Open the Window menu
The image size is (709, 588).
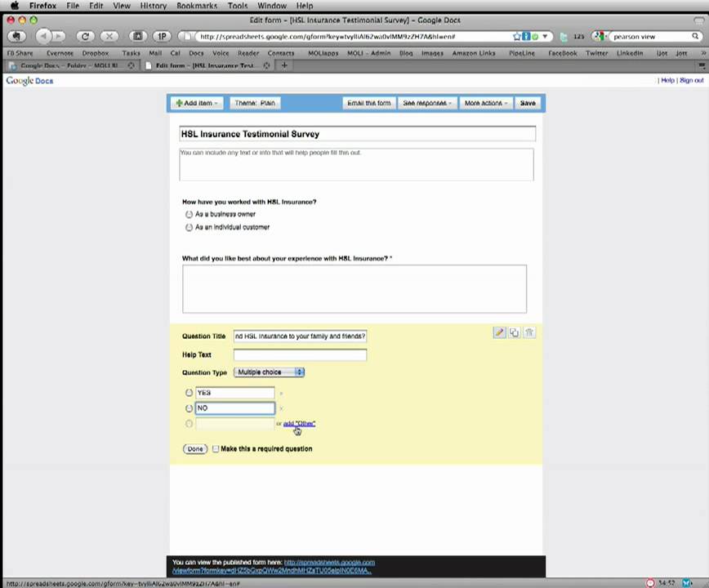coord(272,6)
